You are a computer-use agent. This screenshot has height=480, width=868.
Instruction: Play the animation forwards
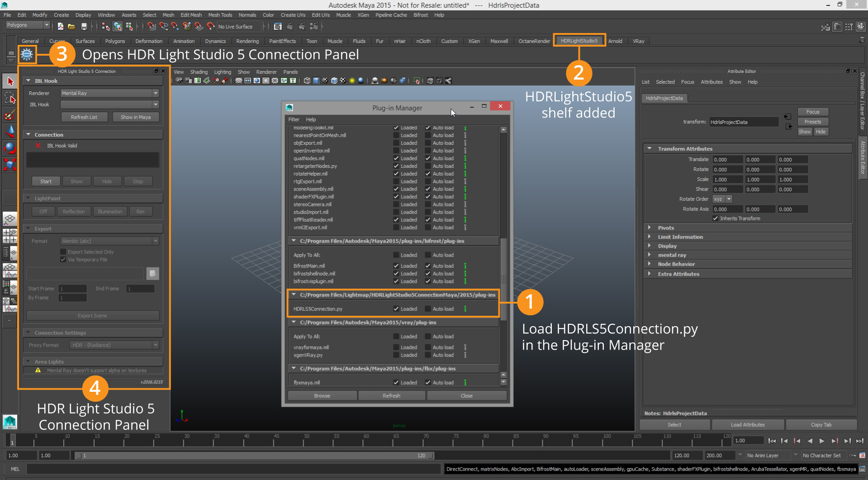click(822, 441)
